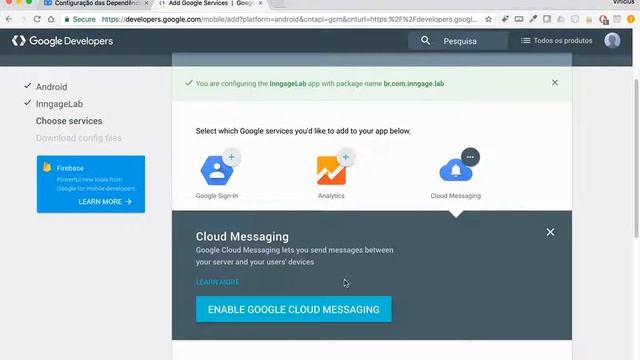
Task: Bookmark this page with the star icon
Action: point(488,19)
